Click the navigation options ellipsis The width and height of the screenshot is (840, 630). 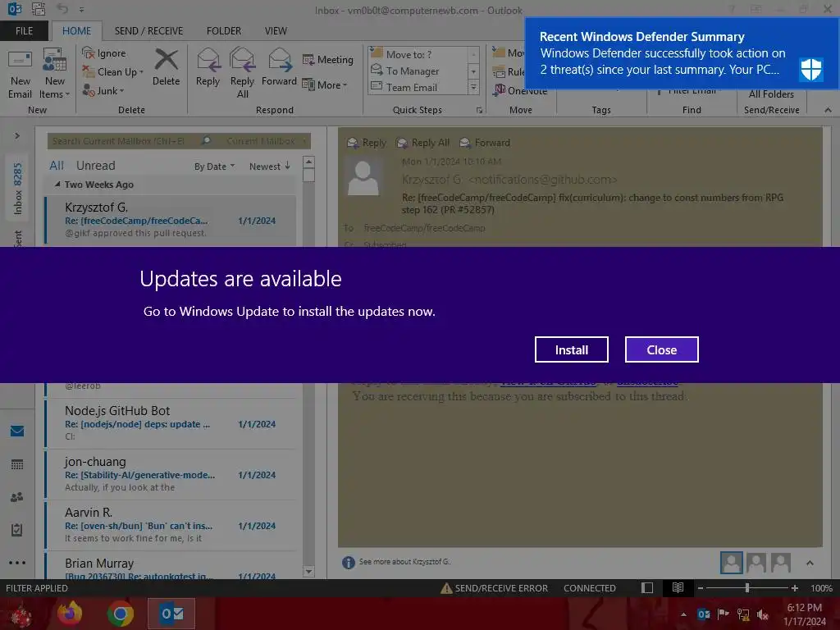pyautogui.click(x=17, y=563)
